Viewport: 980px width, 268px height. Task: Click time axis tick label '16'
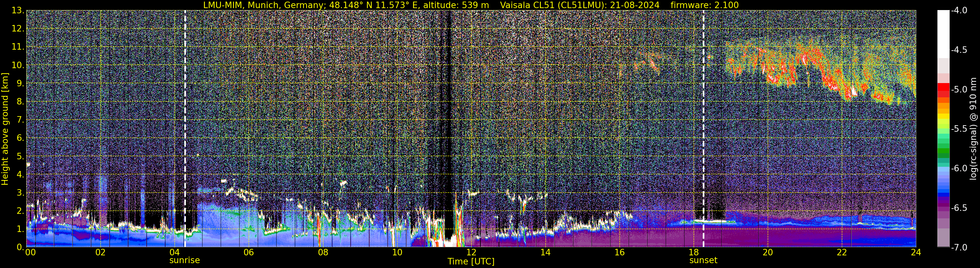point(619,252)
